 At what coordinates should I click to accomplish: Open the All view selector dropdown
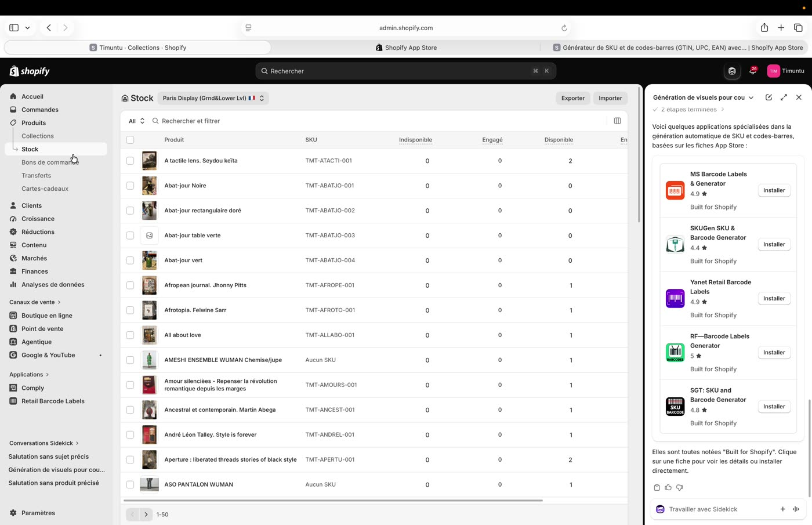[x=136, y=121]
